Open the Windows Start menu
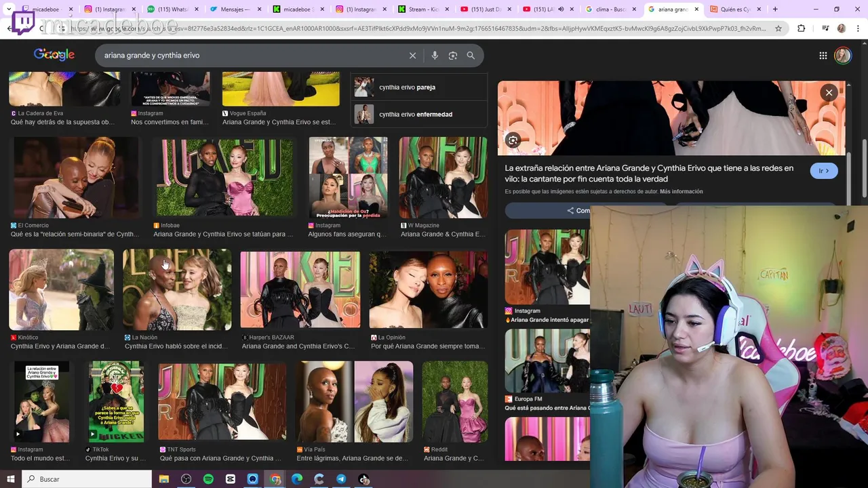The height and width of the screenshot is (488, 868). [x=12, y=479]
